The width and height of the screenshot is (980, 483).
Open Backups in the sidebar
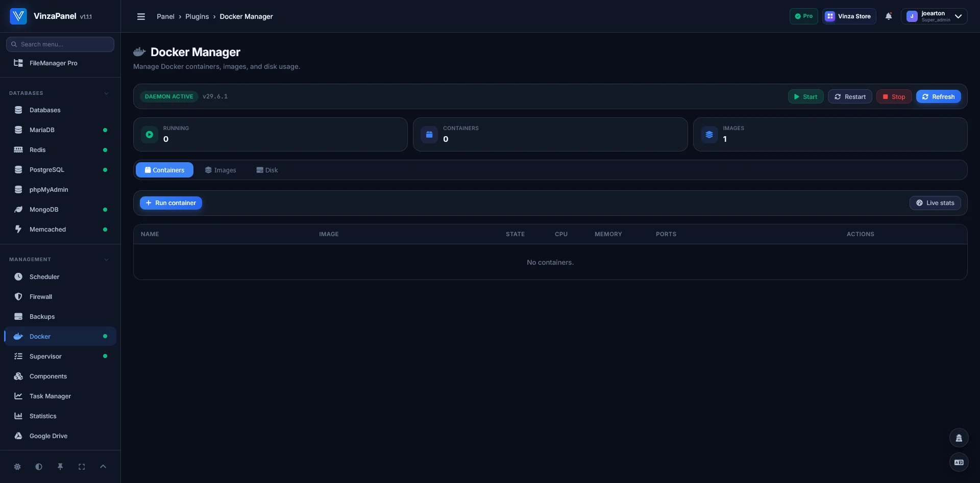coord(60,317)
